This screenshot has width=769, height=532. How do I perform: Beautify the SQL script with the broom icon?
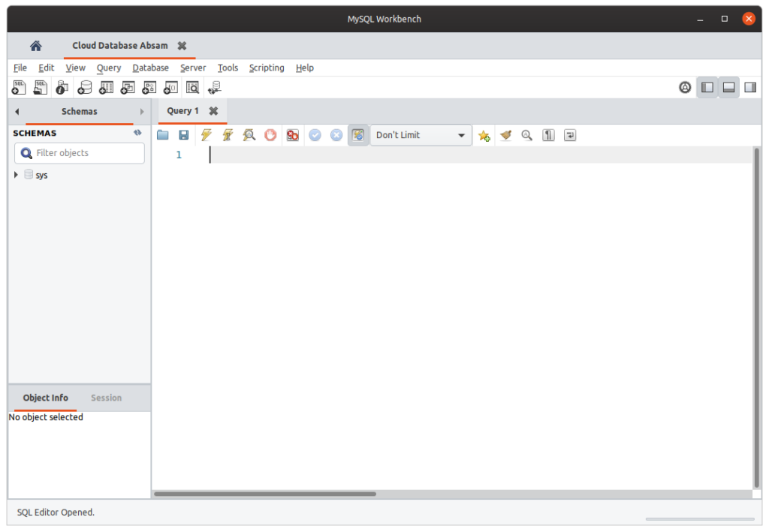click(505, 135)
